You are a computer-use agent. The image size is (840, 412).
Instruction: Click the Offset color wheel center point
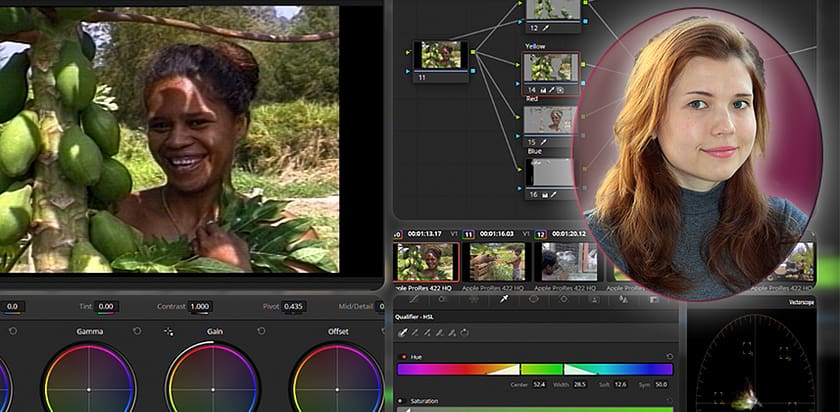(337, 389)
